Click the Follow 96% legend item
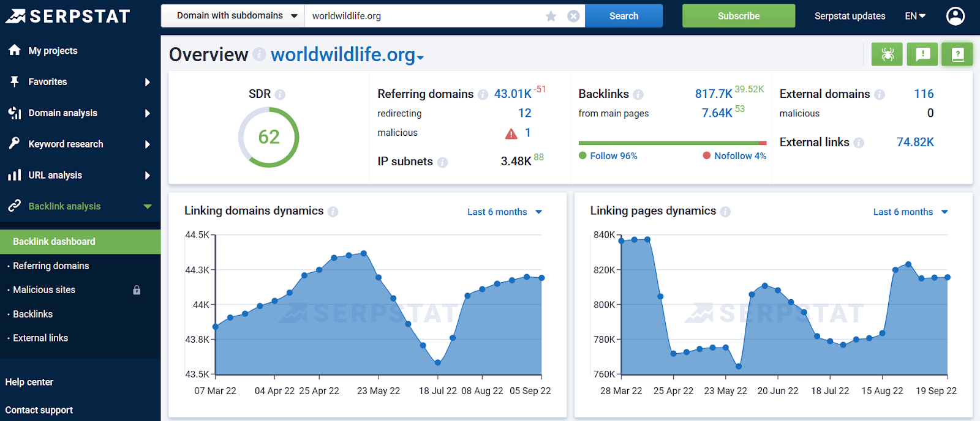 (608, 156)
